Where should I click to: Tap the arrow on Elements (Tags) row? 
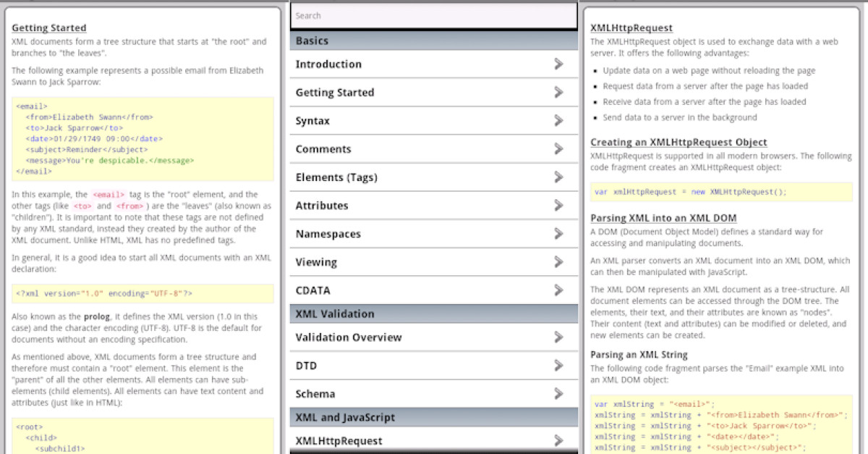click(558, 177)
